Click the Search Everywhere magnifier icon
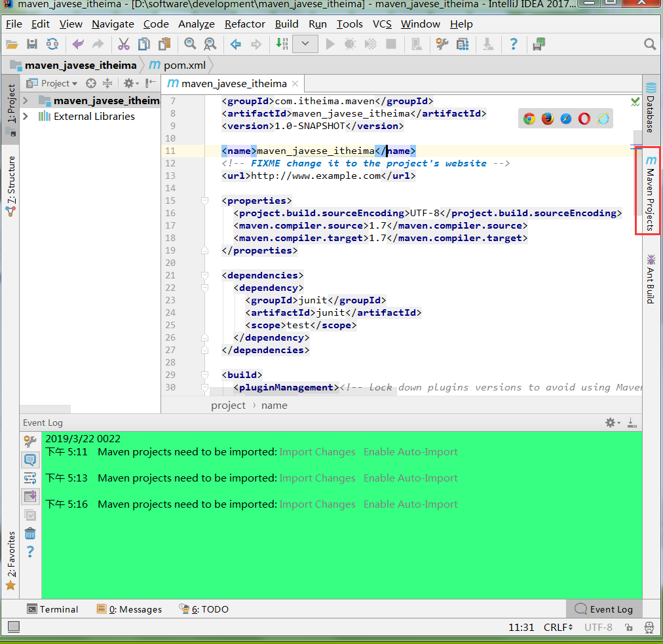 point(649,44)
